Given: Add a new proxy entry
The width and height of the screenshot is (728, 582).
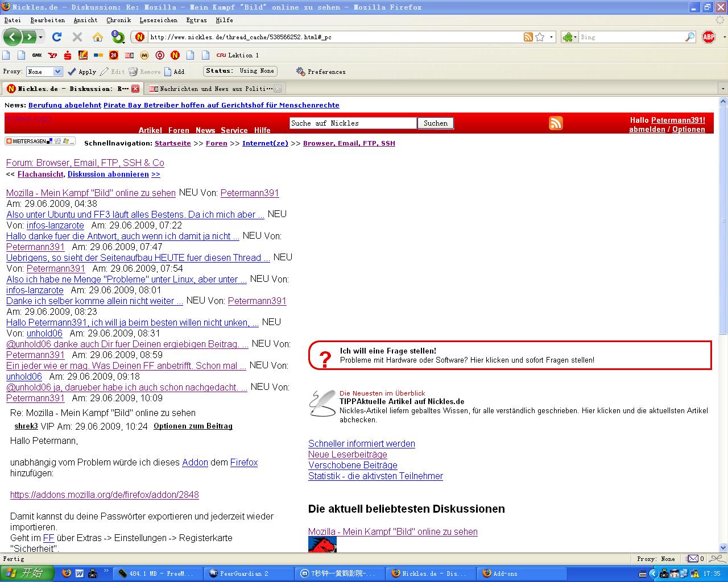Looking at the screenshot, I should (x=174, y=72).
